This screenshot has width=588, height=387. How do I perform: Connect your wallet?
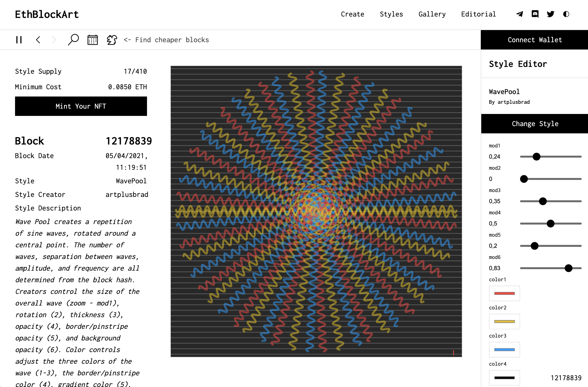(x=534, y=40)
